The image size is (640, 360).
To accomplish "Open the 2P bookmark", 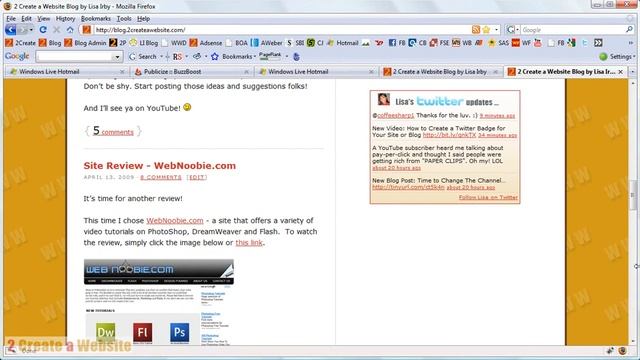I will 118,43.
